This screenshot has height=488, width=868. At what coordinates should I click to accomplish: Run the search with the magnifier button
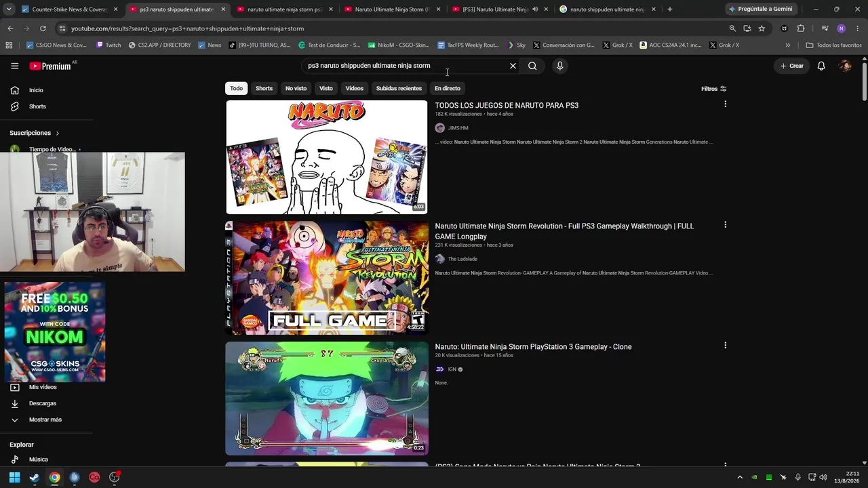532,66
